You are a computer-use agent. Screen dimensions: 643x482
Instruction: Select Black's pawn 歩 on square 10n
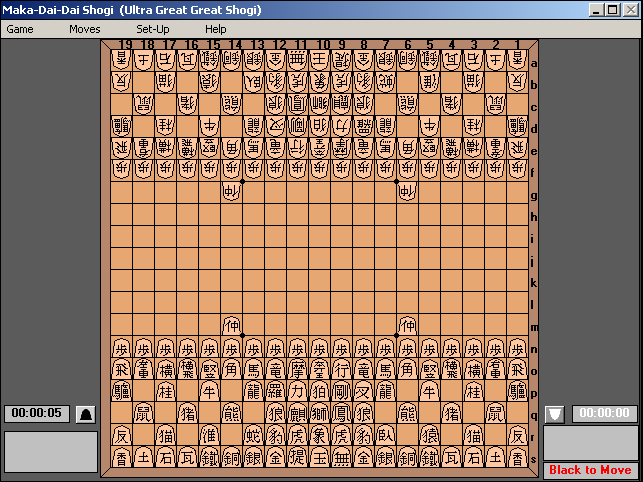[319, 347]
